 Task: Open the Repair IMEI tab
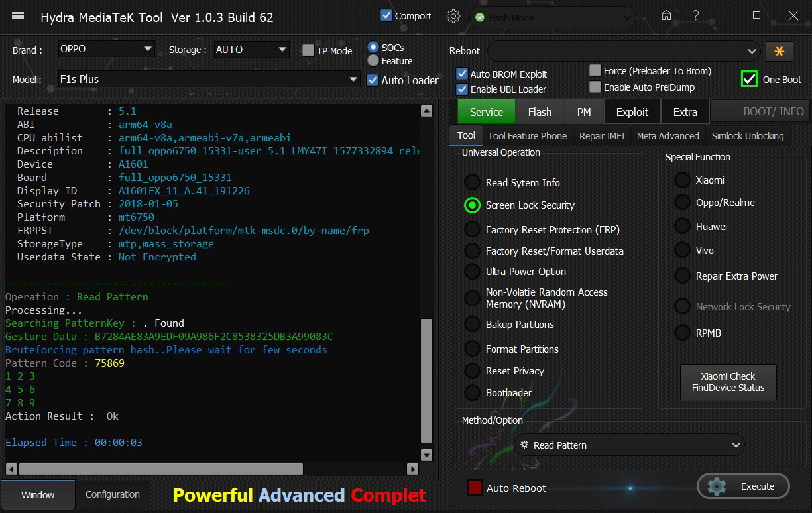[x=602, y=136]
